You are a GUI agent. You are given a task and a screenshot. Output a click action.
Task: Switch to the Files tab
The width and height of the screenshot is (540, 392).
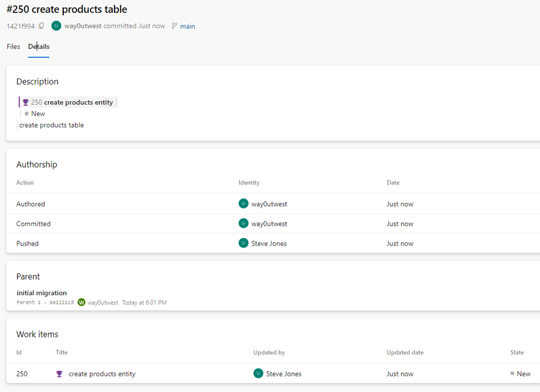[x=13, y=46]
